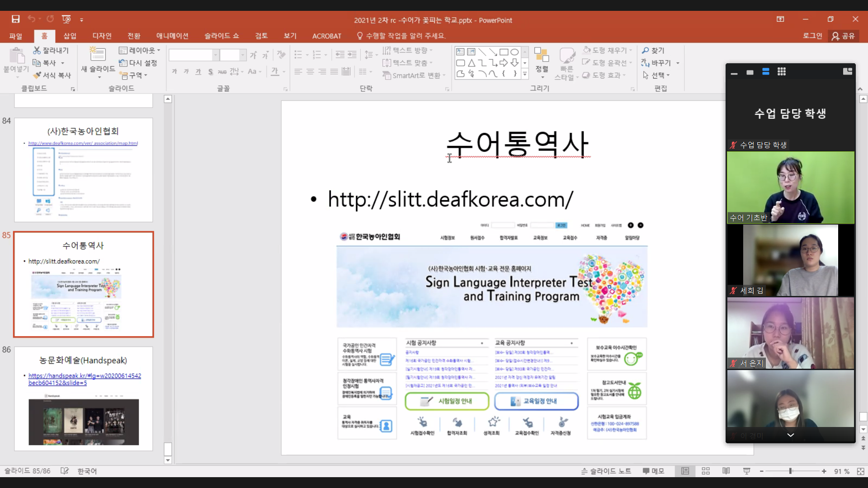The image size is (868, 488).
Task: Toggle the slide notes pane
Action: tap(606, 471)
